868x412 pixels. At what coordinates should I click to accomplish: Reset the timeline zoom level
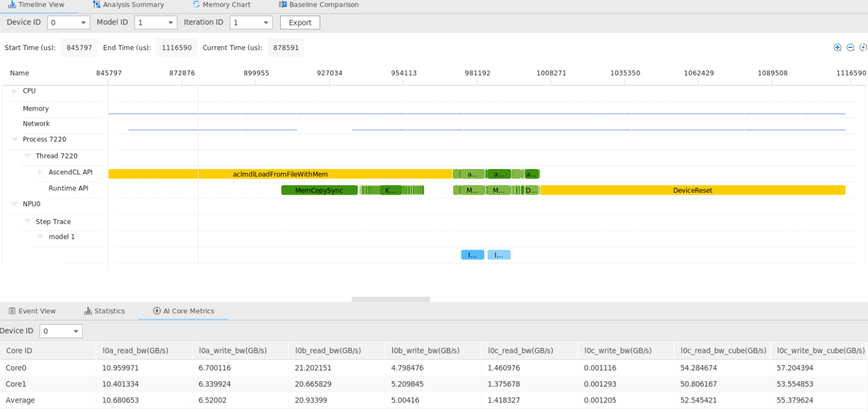click(x=863, y=48)
